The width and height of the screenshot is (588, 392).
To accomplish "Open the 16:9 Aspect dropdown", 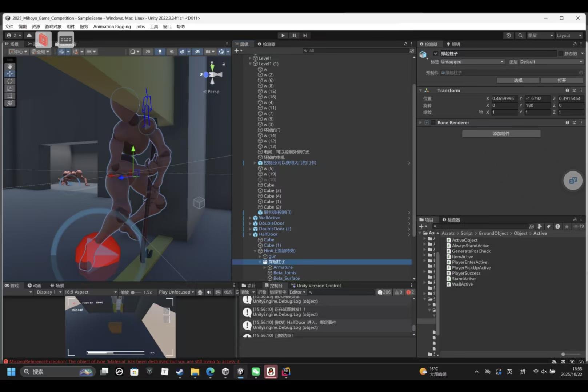I will coord(90,292).
